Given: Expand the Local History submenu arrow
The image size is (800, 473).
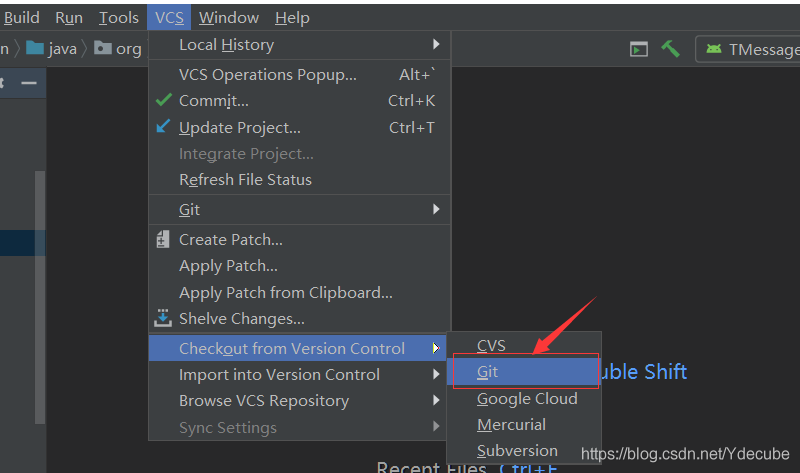Looking at the screenshot, I should point(436,44).
